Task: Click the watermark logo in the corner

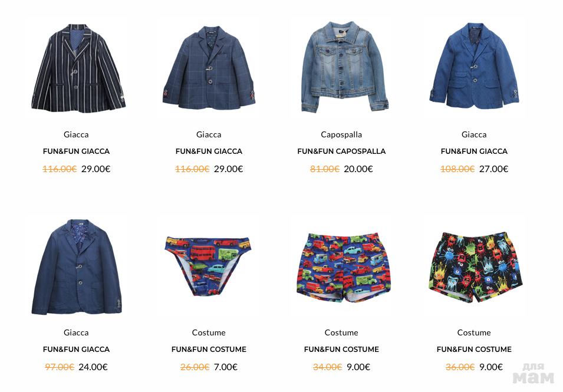Action: (533, 374)
